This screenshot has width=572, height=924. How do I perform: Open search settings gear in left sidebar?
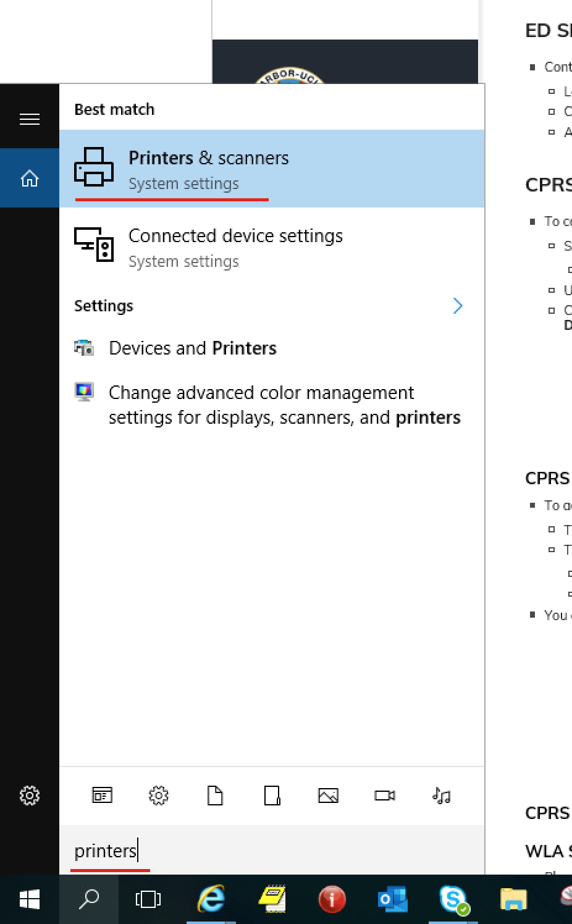coord(30,796)
